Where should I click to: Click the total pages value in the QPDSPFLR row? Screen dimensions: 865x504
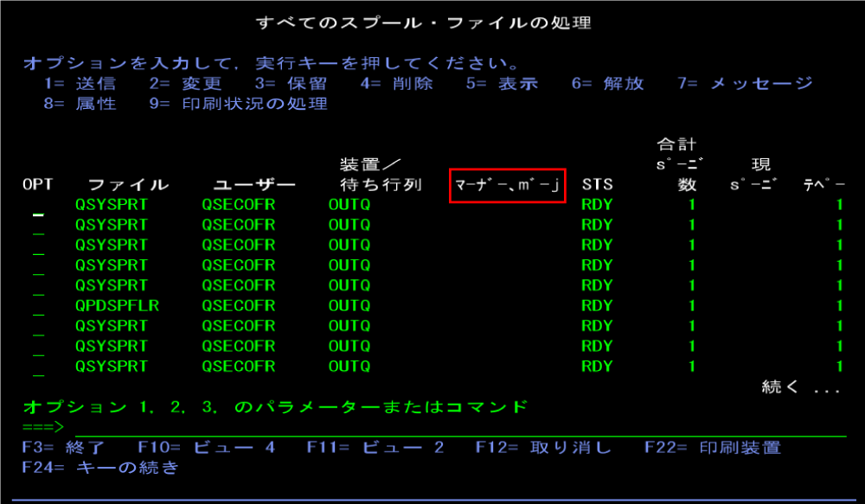pyautogui.click(x=692, y=306)
